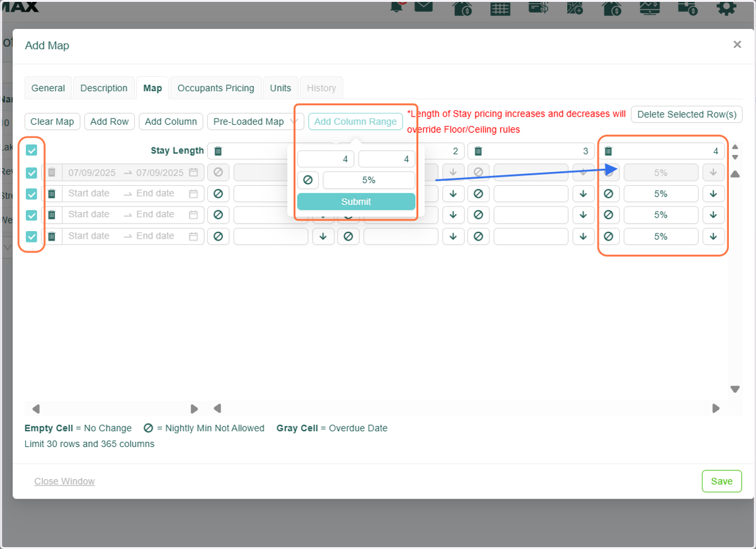Uncheck the checkbox of the last row
Viewport: 756px width, 549px height.
click(x=31, y=237)
